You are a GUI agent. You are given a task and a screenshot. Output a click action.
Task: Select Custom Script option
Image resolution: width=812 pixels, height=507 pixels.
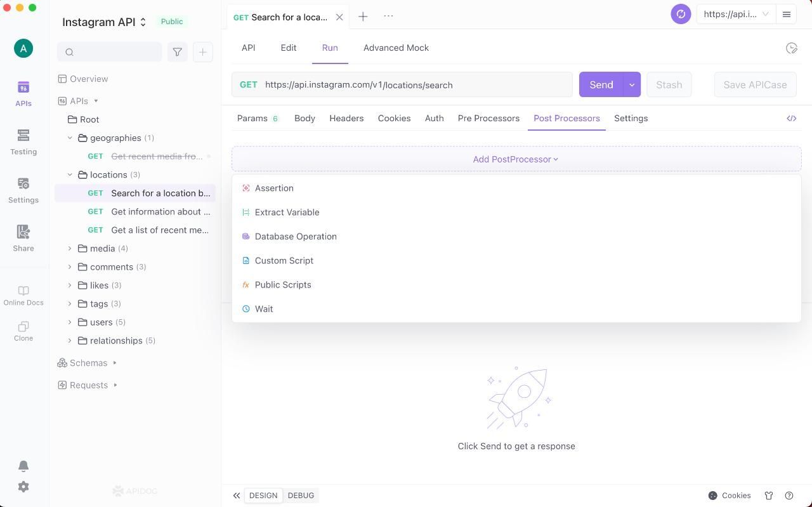point(516,261)
